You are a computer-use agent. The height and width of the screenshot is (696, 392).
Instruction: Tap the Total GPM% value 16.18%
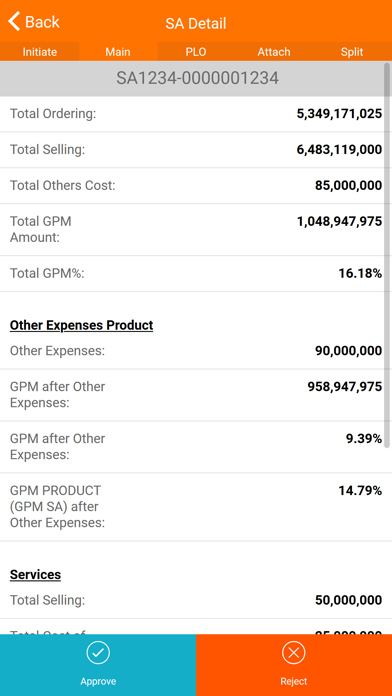pos(360,273)
